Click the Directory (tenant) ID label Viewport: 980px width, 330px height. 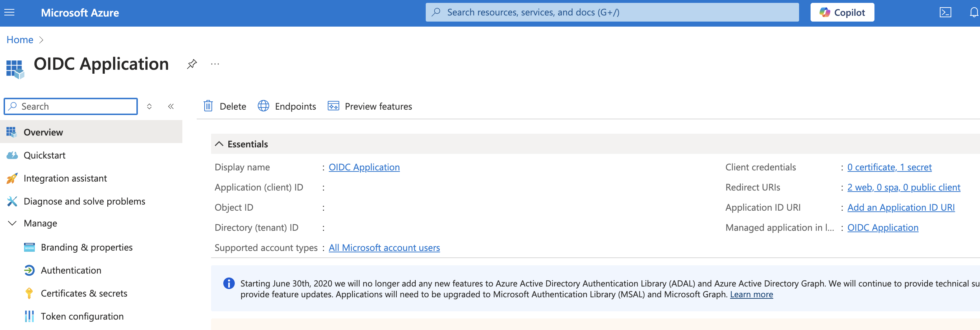pos(256,228)
